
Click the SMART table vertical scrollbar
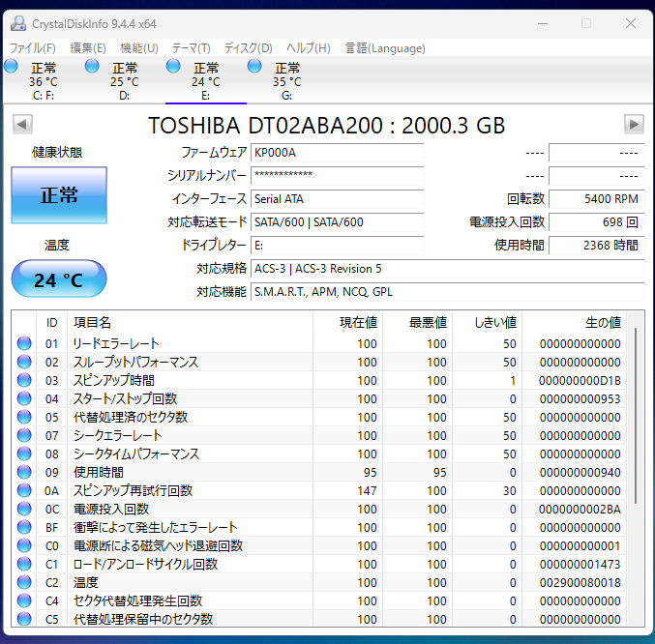[636, 415]
